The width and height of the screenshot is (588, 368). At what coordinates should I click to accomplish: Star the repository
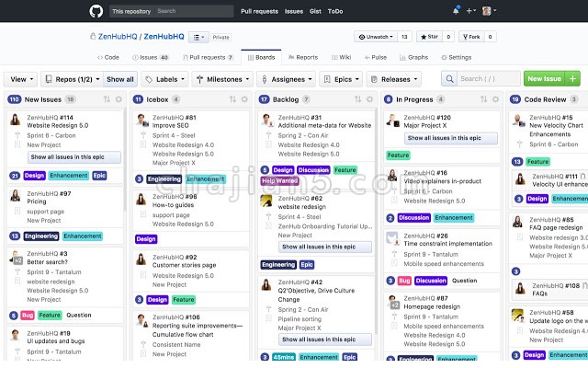429,37
